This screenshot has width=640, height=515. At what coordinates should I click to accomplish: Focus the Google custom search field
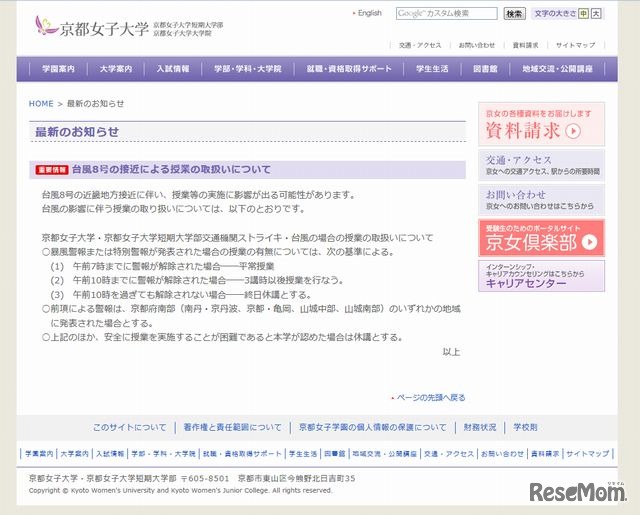(447, 13)
